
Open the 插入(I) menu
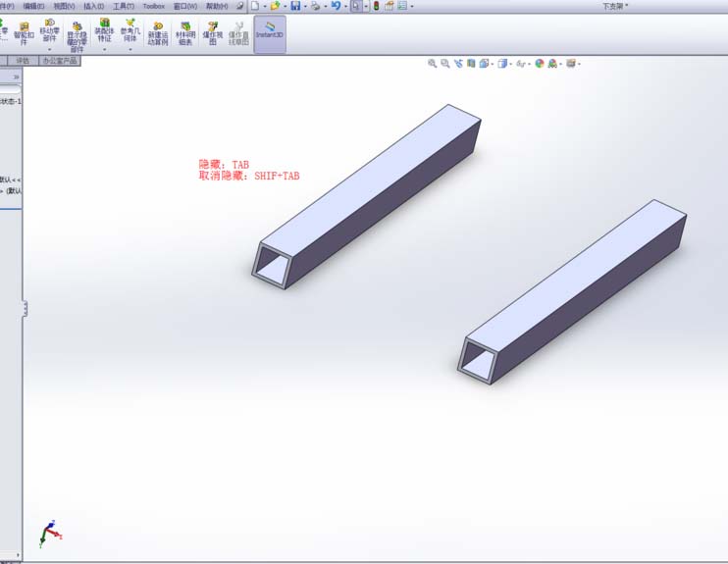[x=94, y=6]
